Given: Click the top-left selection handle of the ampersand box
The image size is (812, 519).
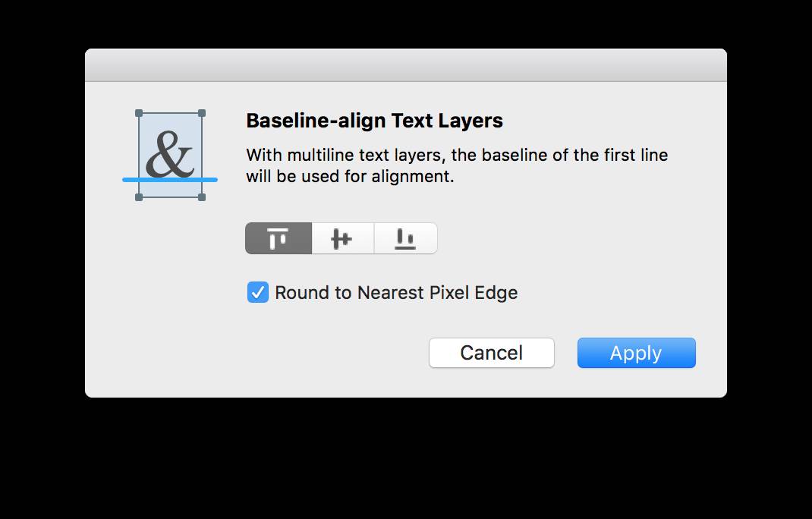Looking at the screenshot, I should (139, 113).
